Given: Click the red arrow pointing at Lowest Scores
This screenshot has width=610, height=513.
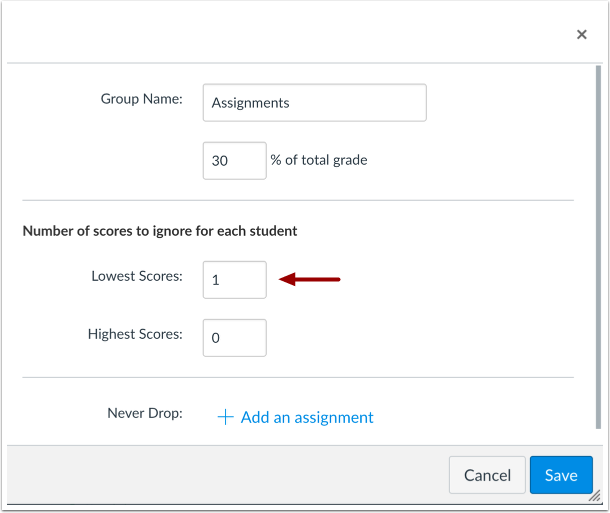Looking at the screenshot, I should pos(310,279).
